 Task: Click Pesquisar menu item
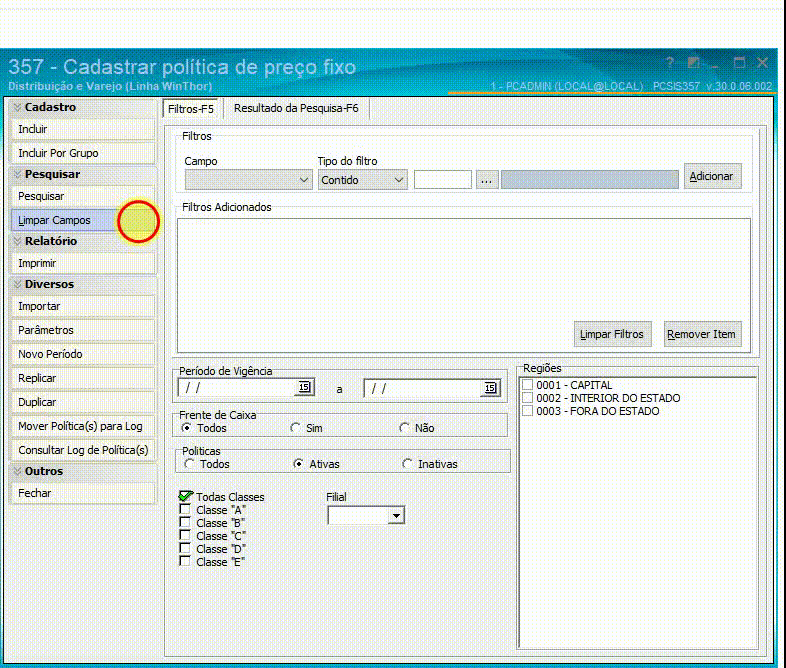point(83,196)
